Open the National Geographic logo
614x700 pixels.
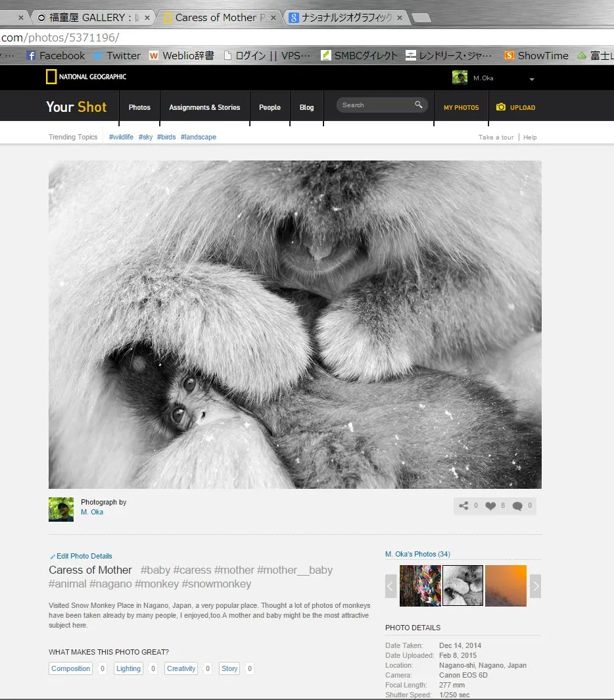86,77
